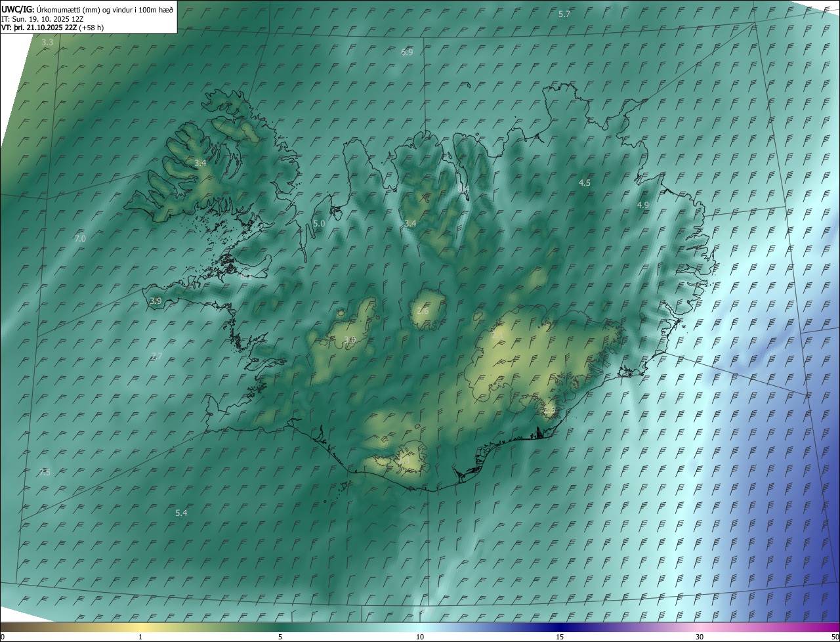Click the 2.1 value on Vatnajökull glacier

point(497,335)
